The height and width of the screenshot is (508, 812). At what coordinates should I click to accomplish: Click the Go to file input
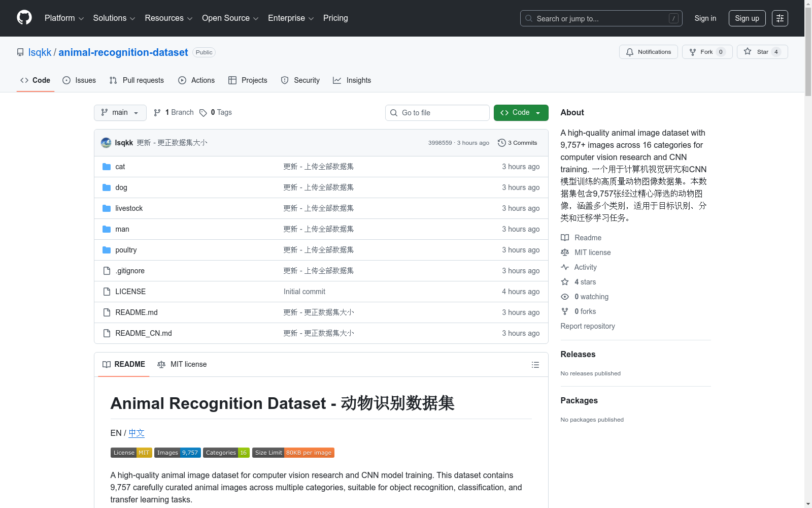pyautogui.click(x=437, y=113)
